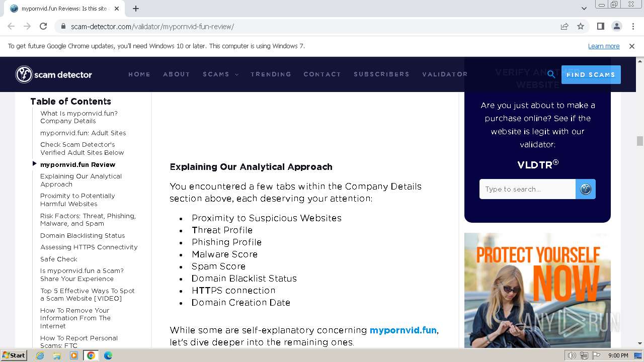Image resolution: width=644 pixels, height=362 pixels.
Task: Jump to What Is mypornvid.fun? Company Details
Action: pyautogui.click(x=79, y=117)
